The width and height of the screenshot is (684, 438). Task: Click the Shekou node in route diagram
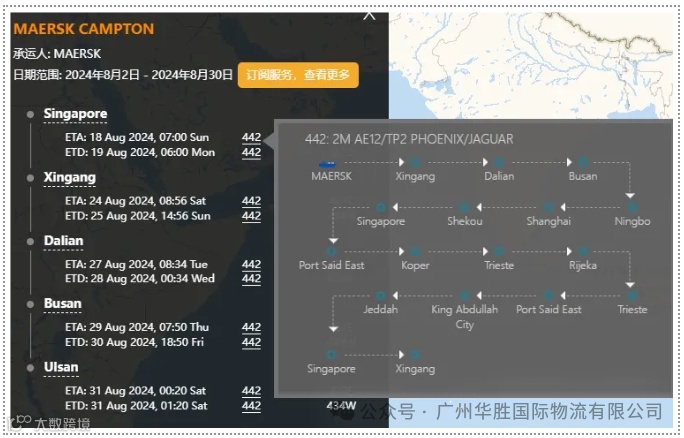(465, 207)
